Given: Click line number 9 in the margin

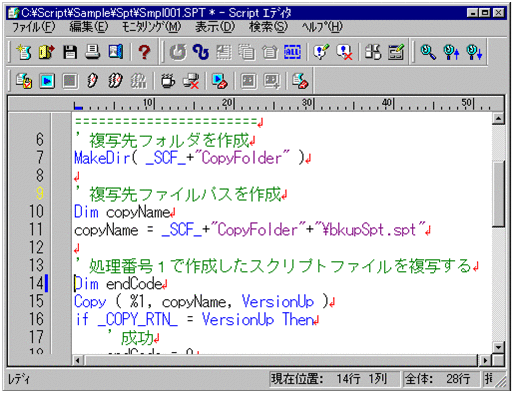Looking at the screenshot, I should [40, 193].
